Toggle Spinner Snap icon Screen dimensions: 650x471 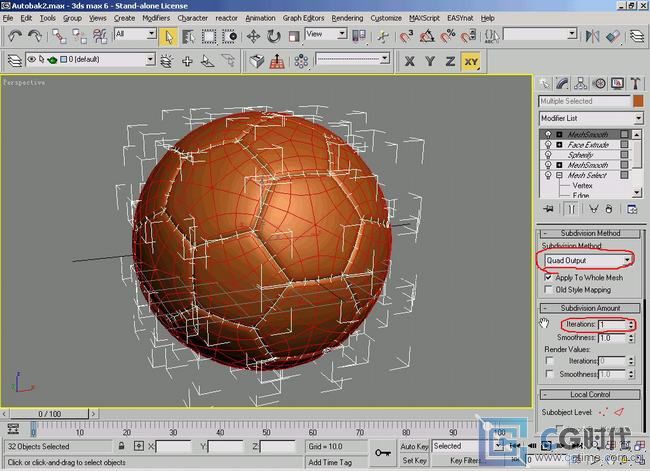tap(468, 36)
